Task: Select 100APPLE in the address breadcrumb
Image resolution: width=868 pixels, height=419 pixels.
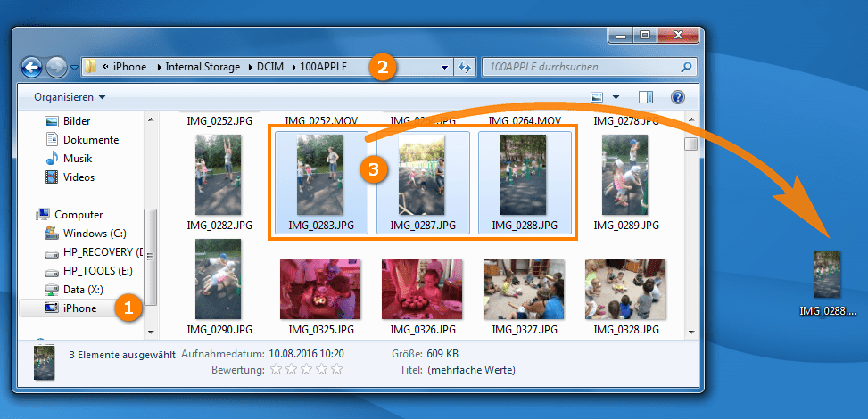Action: [x=323, y=67]
